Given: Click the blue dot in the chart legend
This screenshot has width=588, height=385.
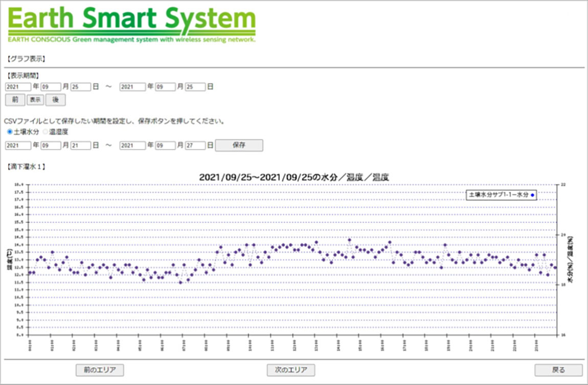Looking at the screenshot, I should pos(532,195).
